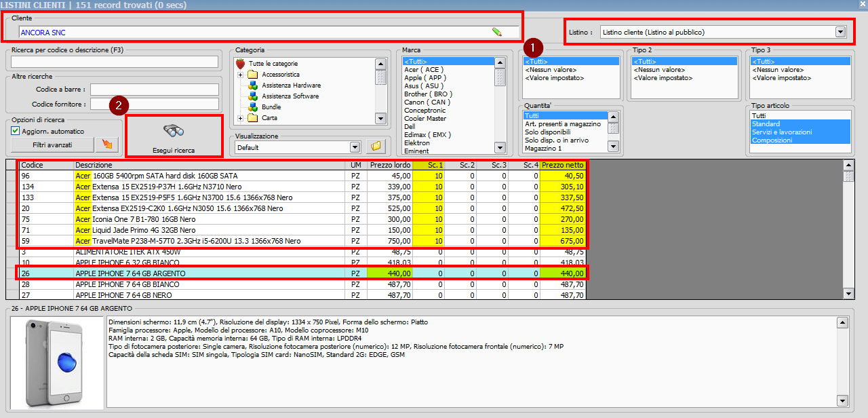
Task: Expand the Accessoristica category node
Action: tap(240, 75)
